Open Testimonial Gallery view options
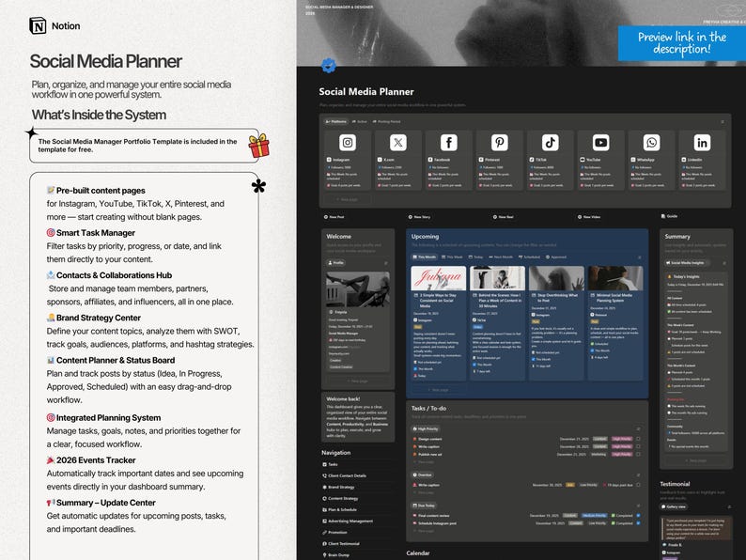 (x=729, y=506)
